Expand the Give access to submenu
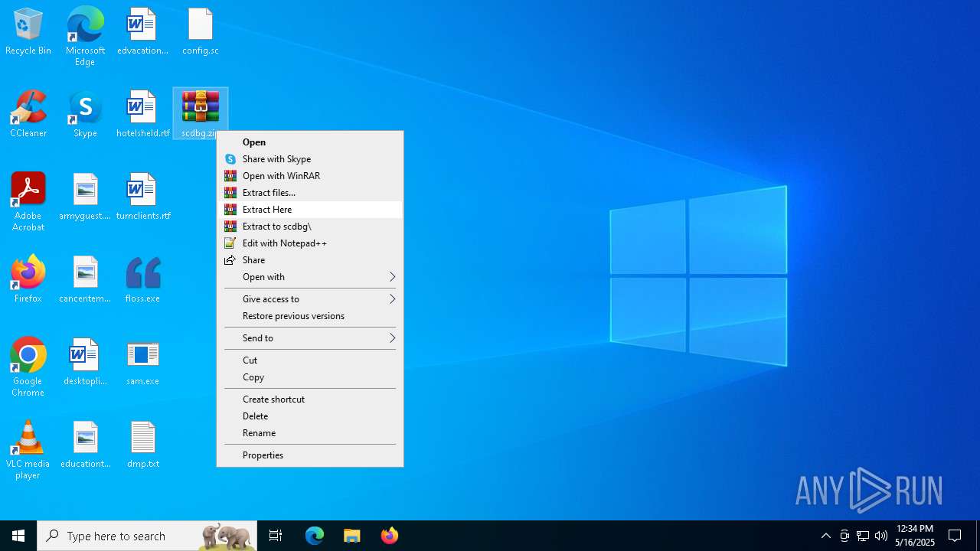The width and height of the screenshot is (980, 551). click(310, 299)
